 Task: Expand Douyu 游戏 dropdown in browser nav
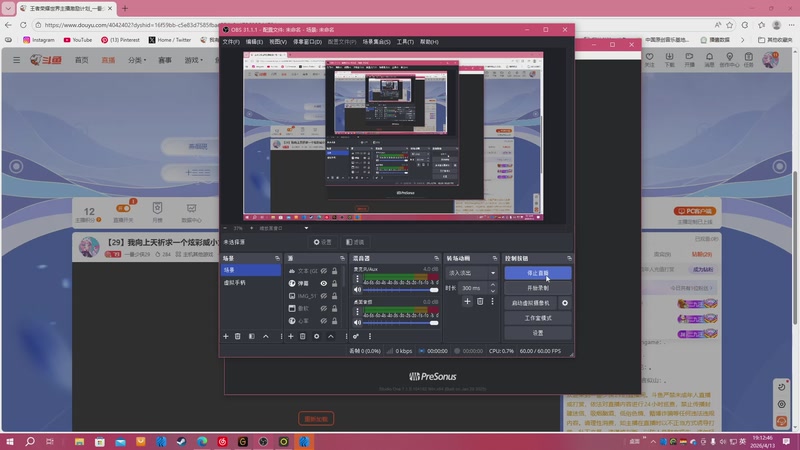pos(193,60)
